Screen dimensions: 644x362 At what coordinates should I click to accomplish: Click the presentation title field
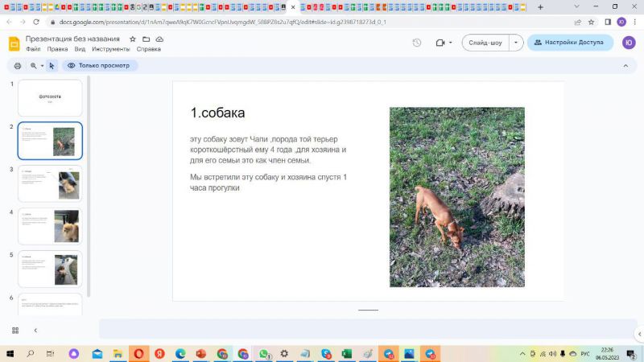[x=74, y=39]
